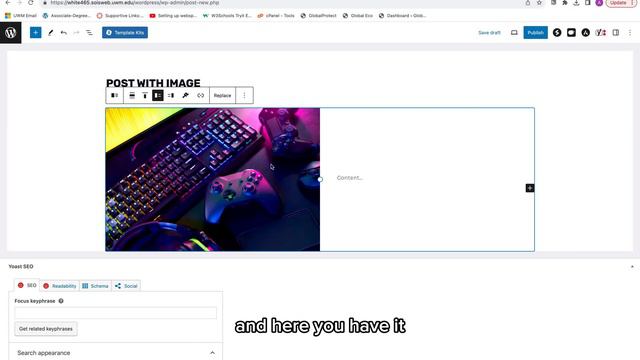Open the Setting up webop bookmark
The image size is (640, 360).
[x=173, y=16]
